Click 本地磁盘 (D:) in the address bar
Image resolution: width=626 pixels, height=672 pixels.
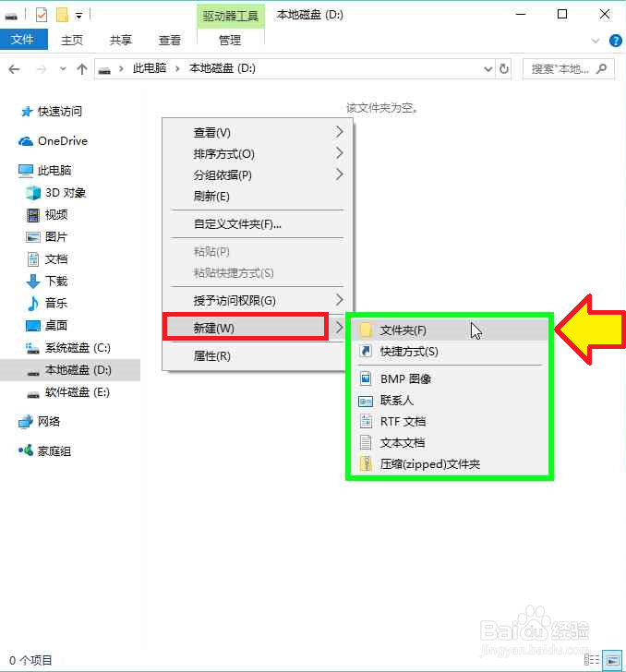(x=223, y=68)
